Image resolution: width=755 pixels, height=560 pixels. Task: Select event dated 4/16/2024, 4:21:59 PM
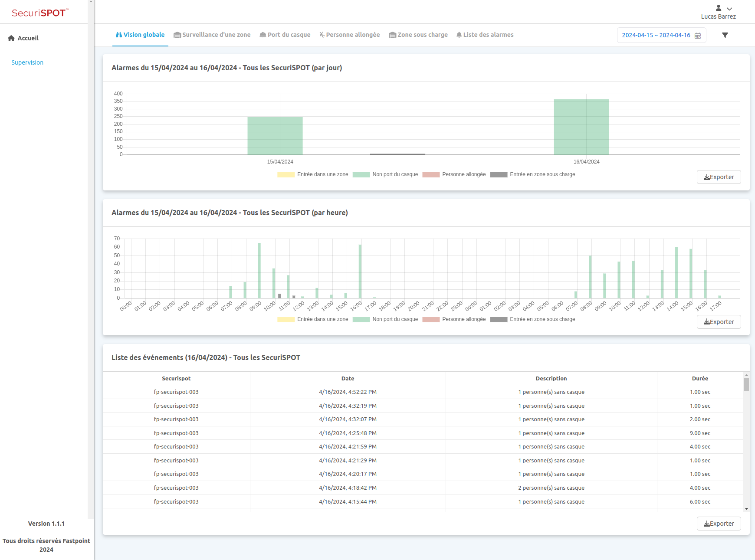423,447
